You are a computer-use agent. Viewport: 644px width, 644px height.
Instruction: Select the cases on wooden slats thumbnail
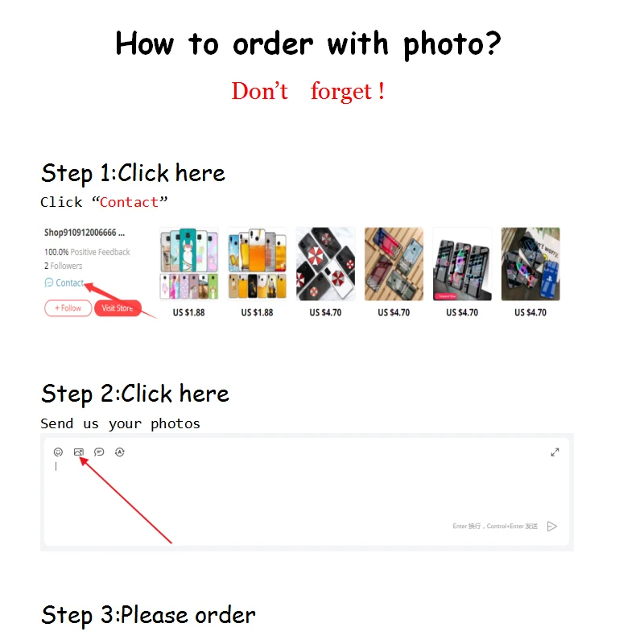pyautogui.click(x=394, y=264)
